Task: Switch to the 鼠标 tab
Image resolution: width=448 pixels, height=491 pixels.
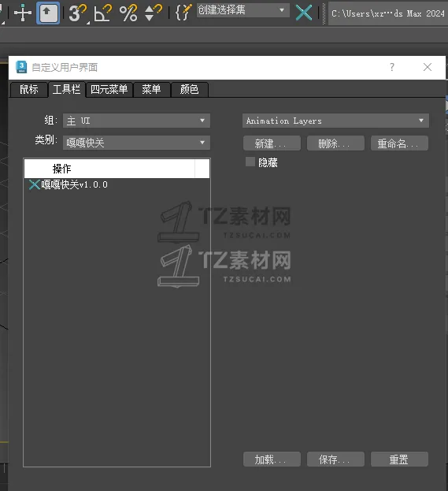Action: pyautogui.click(x=29, y=90)
